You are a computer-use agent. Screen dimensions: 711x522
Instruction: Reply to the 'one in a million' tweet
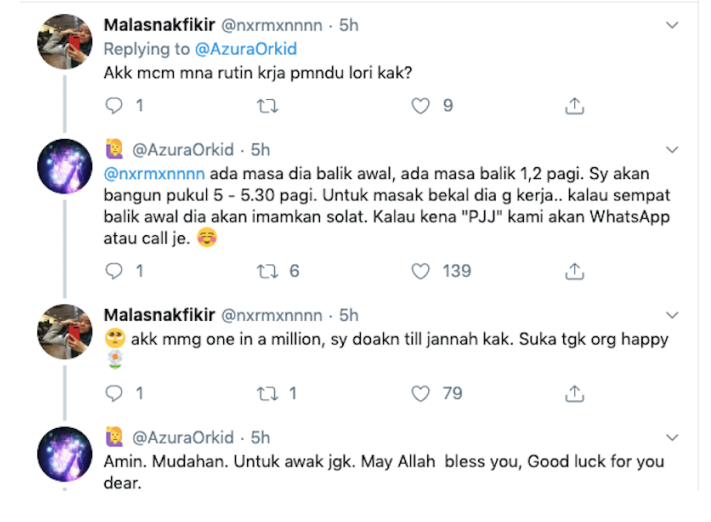114,393
